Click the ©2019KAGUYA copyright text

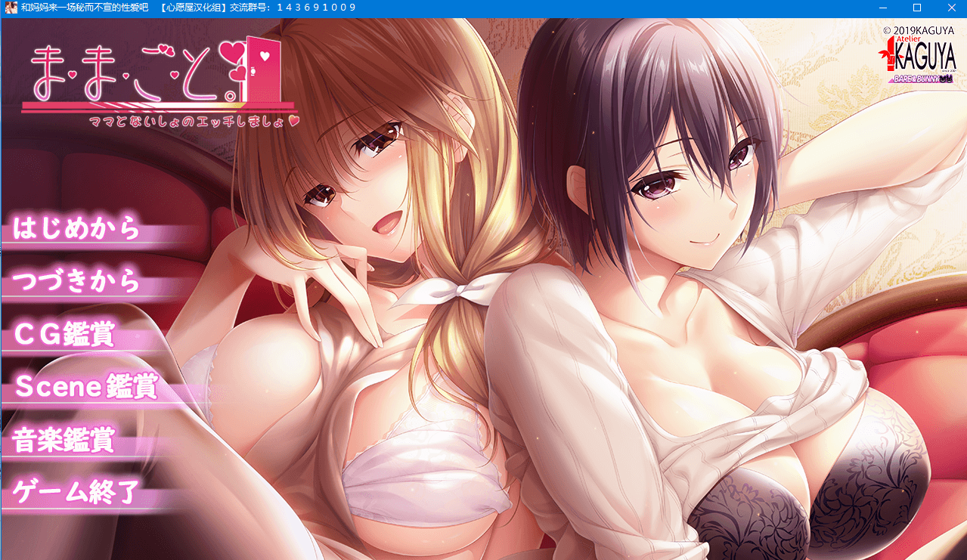tap(919, 30)
